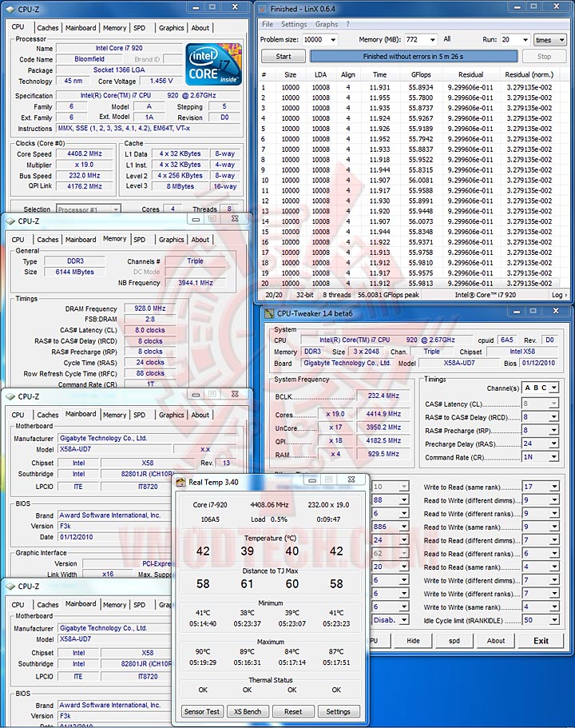Click the Start button in LinX

[283, 57]
